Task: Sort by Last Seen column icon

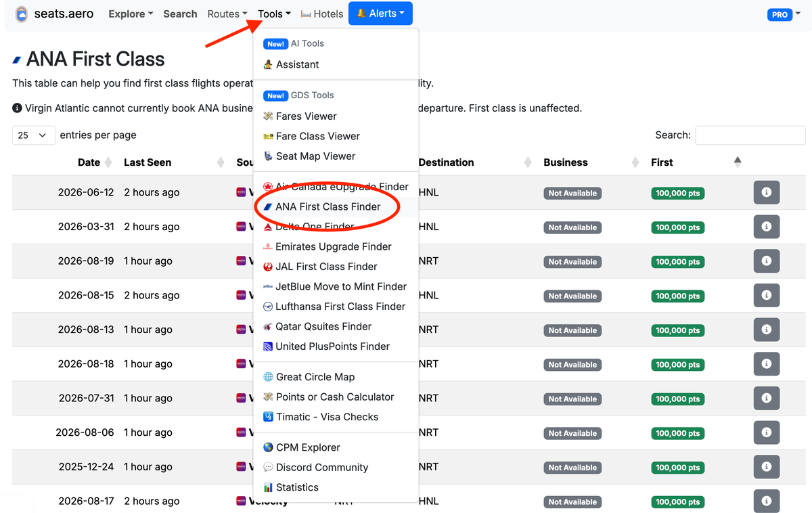Action: [221, 162]
